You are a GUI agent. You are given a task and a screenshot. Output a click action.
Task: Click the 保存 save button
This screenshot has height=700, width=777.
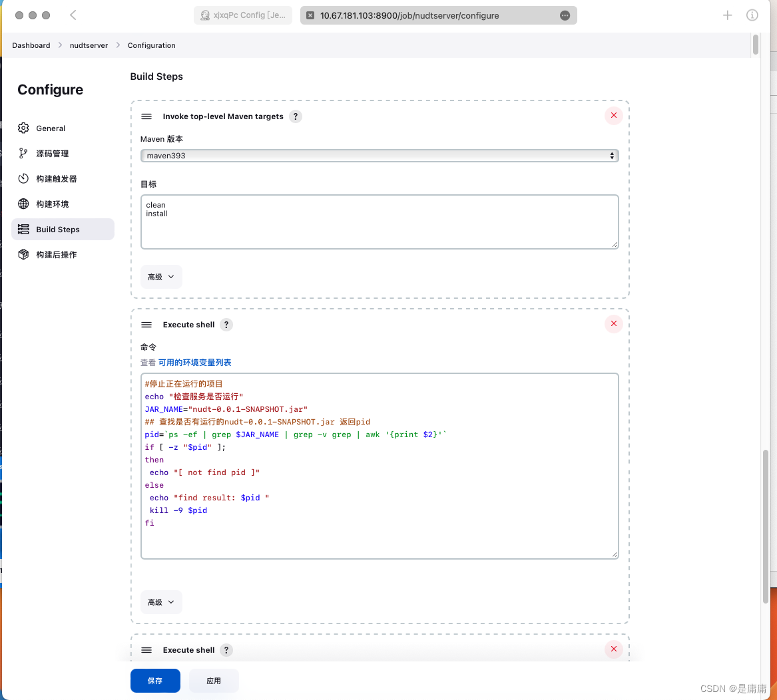point(155,681)
